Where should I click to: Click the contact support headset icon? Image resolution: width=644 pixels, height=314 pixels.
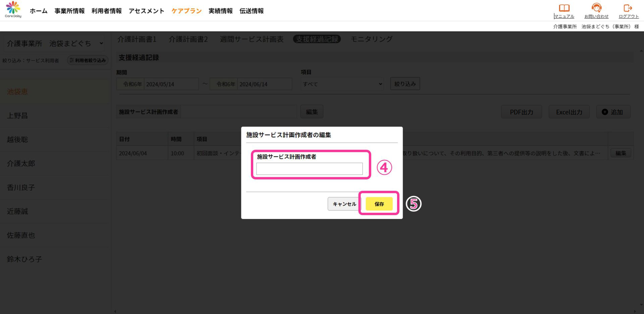point(596,7)
